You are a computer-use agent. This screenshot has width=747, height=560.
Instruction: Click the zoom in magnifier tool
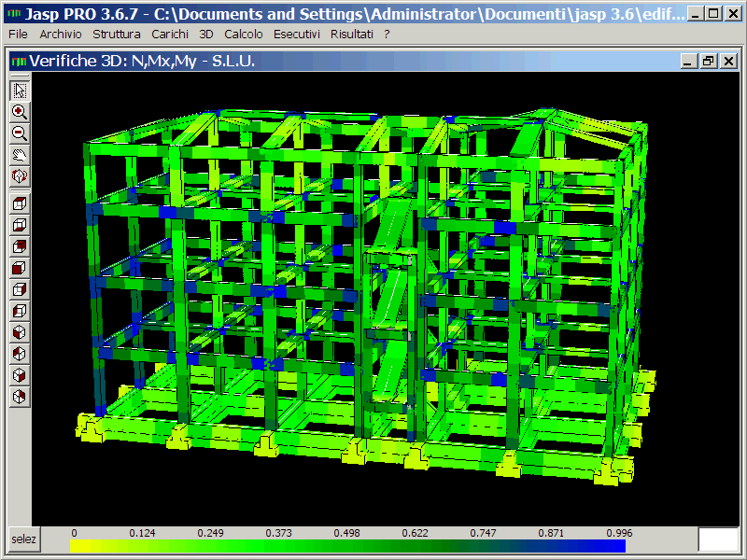[20, 111]
